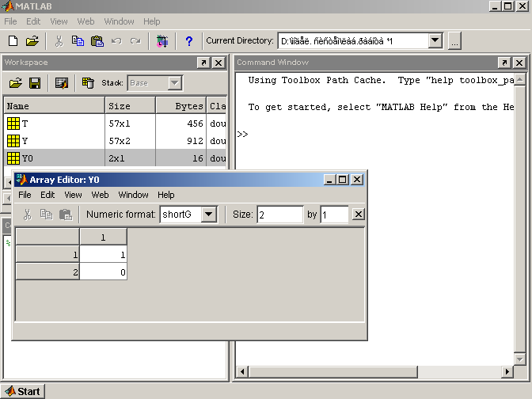Image resolution: width=532 pixels, height=399 pixels.
Task: Select array cell with value 1
Action: click(x=104, y=254)
